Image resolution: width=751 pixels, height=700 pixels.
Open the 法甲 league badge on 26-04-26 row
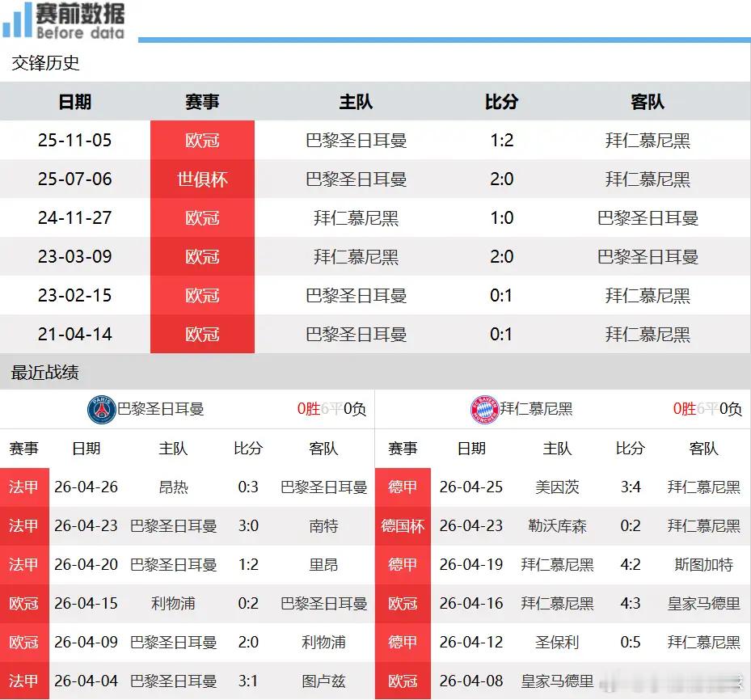click(24, 489)
